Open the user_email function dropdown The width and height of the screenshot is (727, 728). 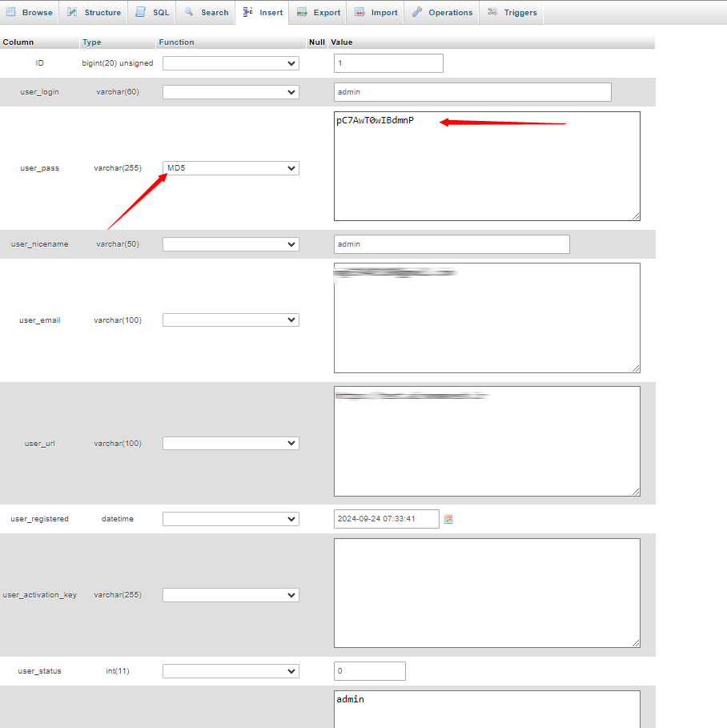pyautogui.click(x=231, y=320)
